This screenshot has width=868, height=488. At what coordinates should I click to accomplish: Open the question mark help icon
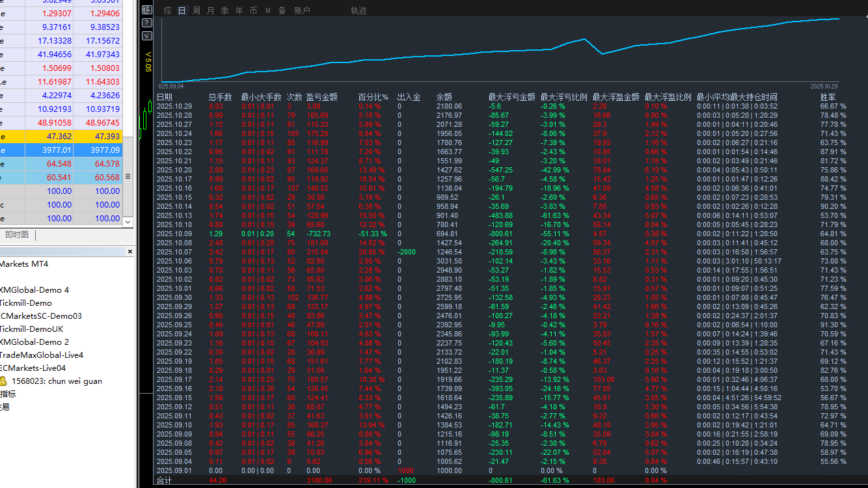[146, 23]
